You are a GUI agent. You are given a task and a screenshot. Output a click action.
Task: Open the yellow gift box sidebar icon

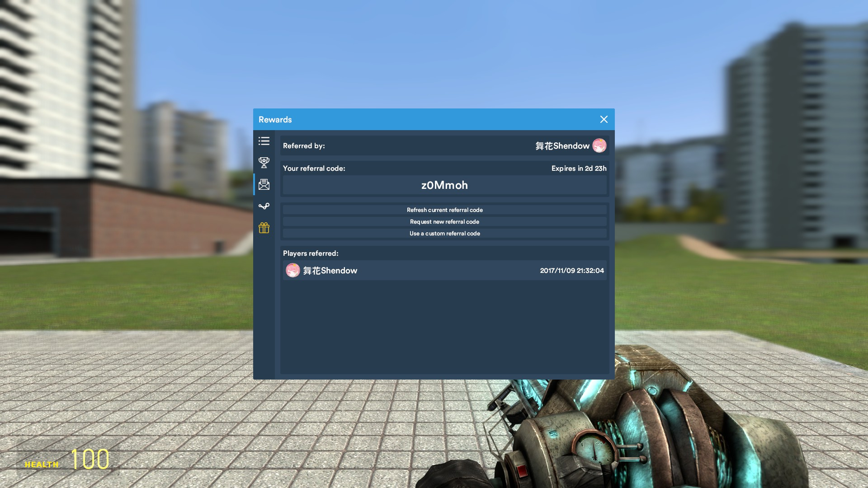point(264,228)
